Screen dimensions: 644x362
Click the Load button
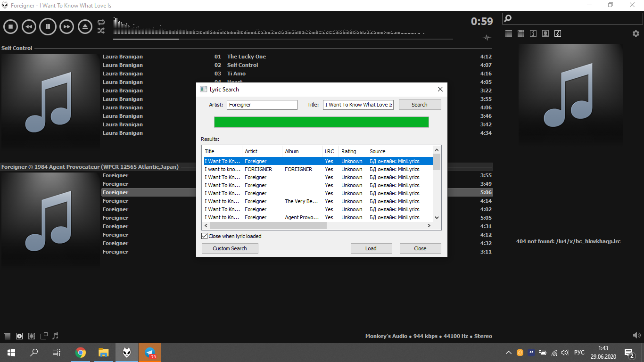[x=371, y=248]
